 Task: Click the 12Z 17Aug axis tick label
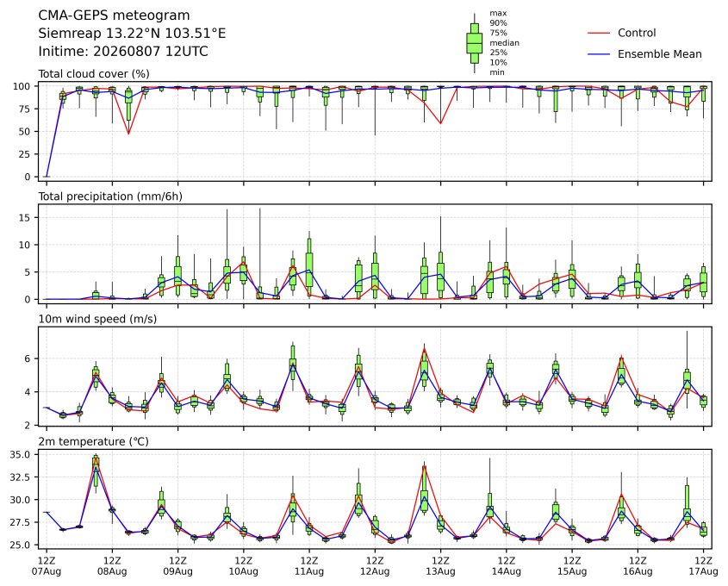tap(703, 565)
